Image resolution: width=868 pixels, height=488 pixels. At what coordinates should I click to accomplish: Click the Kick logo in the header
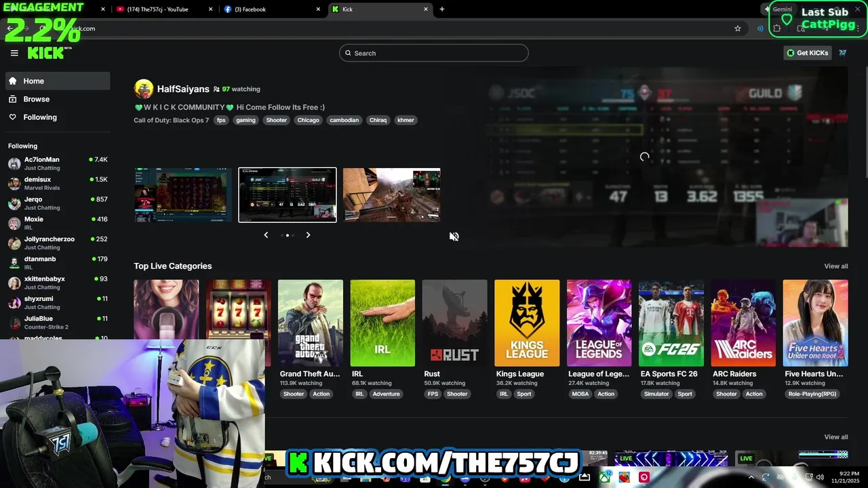pos(47,53)
